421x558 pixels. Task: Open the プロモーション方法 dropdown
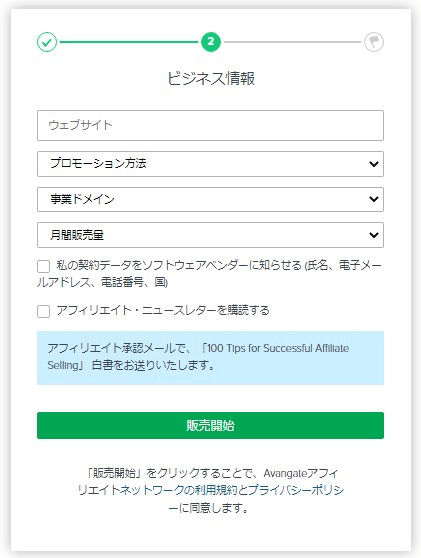pyautogui.click(x=210, y=164)
